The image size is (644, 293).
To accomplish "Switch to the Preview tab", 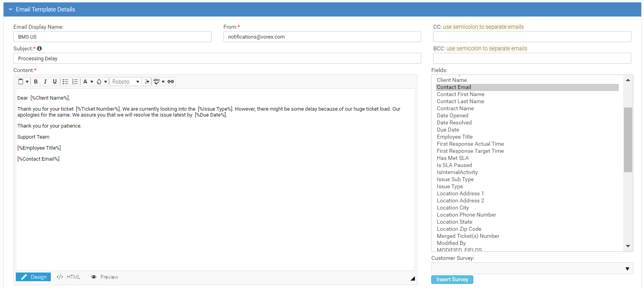I will 104,277.
